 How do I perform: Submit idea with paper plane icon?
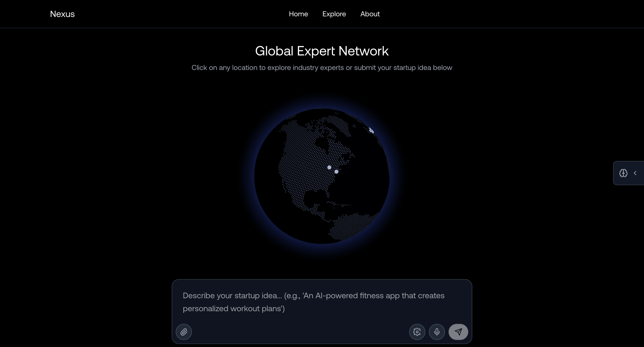[x=458, y=332]
